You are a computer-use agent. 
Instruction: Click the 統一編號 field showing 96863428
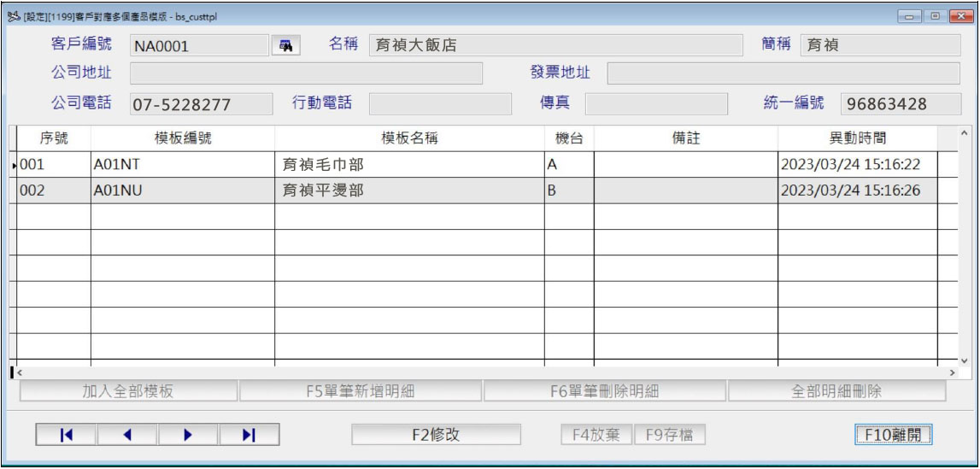(x=901, y=103)
